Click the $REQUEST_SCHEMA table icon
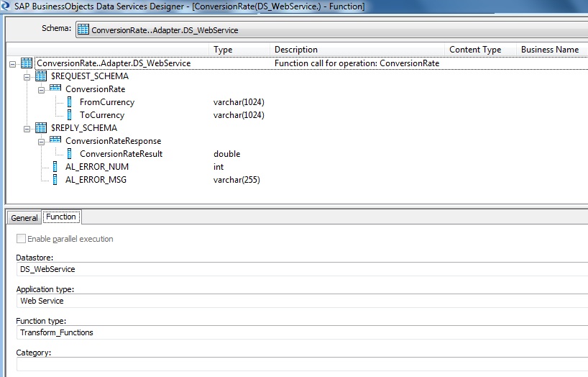The width and height of the screenshot is (588, 377). point(41,76)
